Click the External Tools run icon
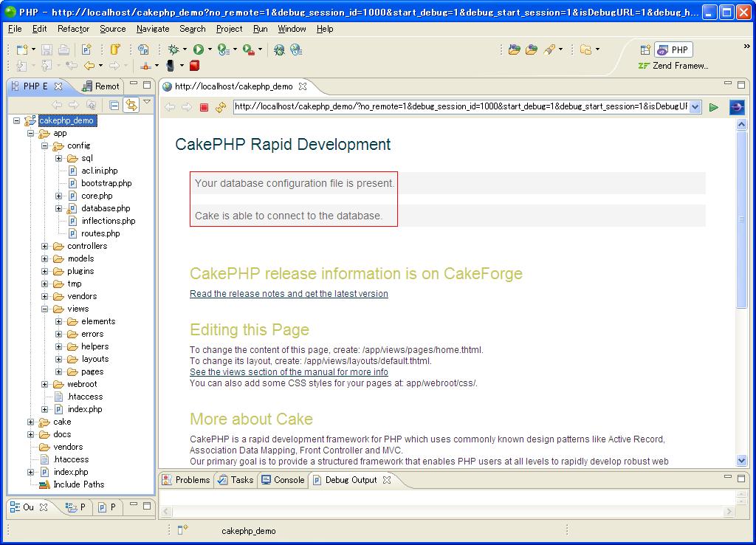The width and height of the screenshot is (756, 545). coord(248,49)
